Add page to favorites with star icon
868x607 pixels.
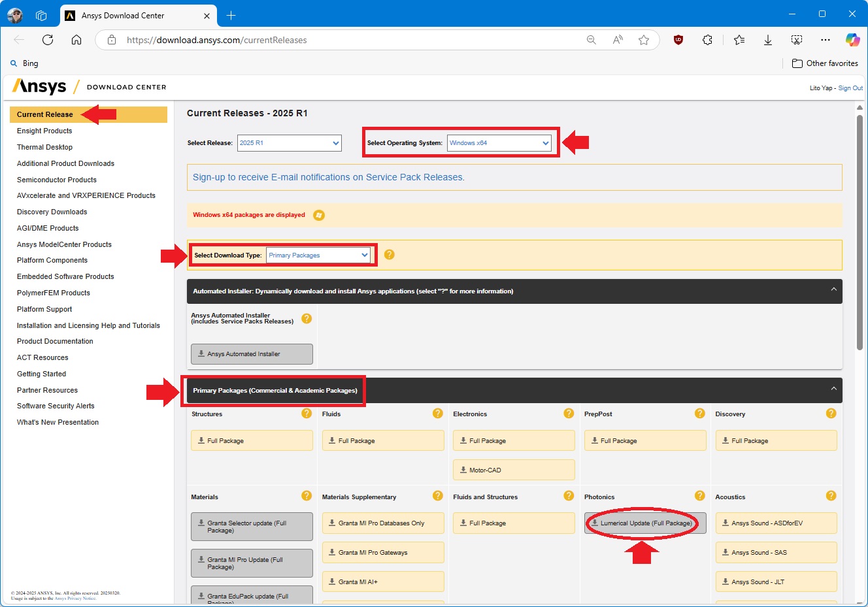(644, 40)
